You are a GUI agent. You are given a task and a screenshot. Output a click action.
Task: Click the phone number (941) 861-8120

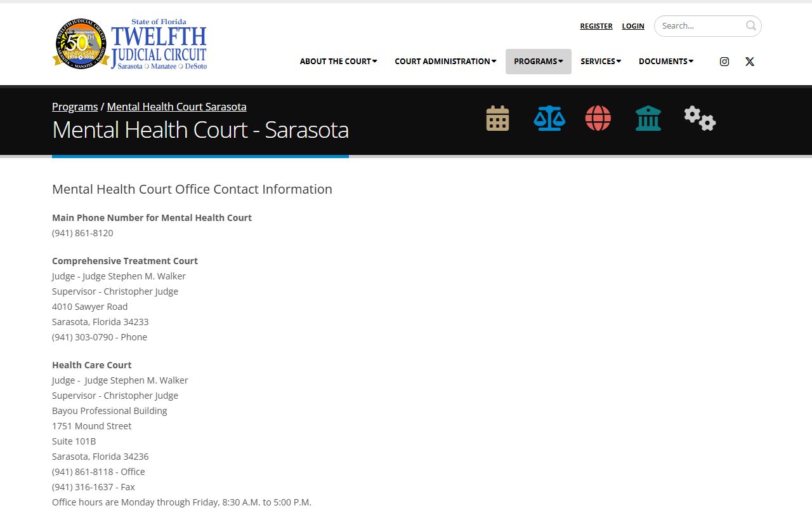[x=82, y=233]
